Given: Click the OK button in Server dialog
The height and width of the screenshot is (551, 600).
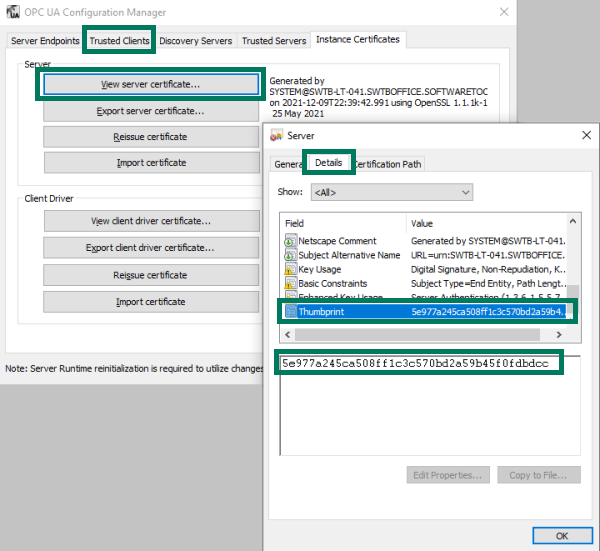Looking at the screenshot, I should pyautogui.click(x=562, y=536).
